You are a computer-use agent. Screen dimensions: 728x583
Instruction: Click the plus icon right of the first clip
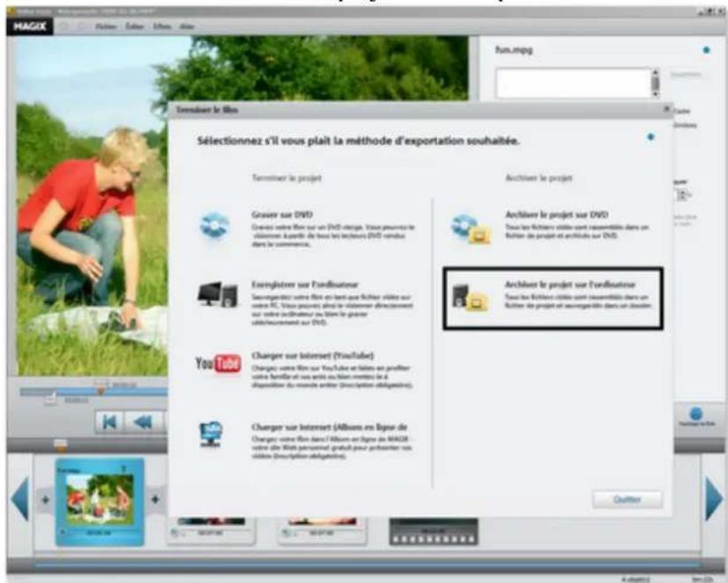pyautogui.click(x=155, y=499)
